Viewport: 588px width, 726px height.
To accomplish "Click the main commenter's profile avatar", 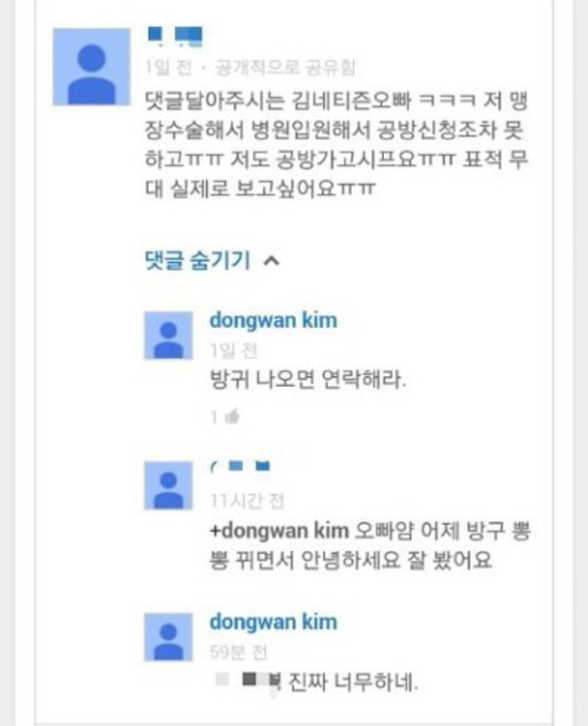I will point(91,67).
